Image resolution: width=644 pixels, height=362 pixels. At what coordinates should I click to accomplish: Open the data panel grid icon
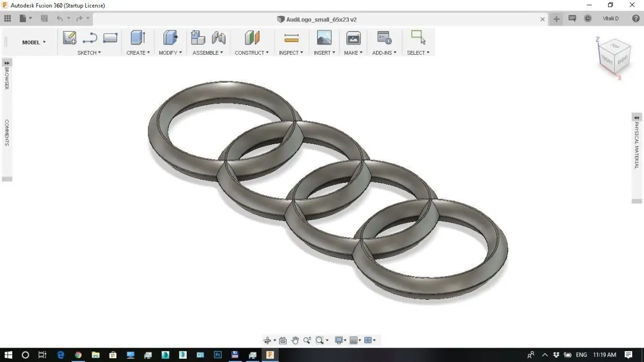pyautogui.click(x=8, y=18)
